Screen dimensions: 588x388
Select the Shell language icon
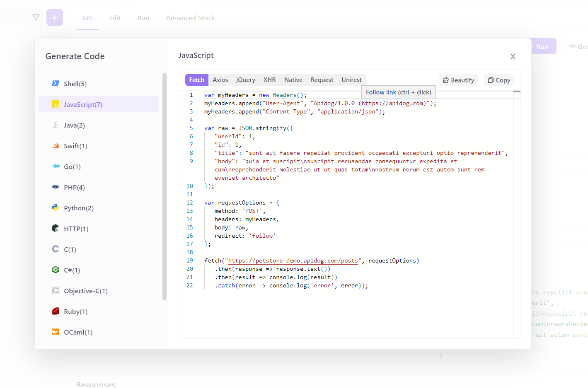point(56,84)
